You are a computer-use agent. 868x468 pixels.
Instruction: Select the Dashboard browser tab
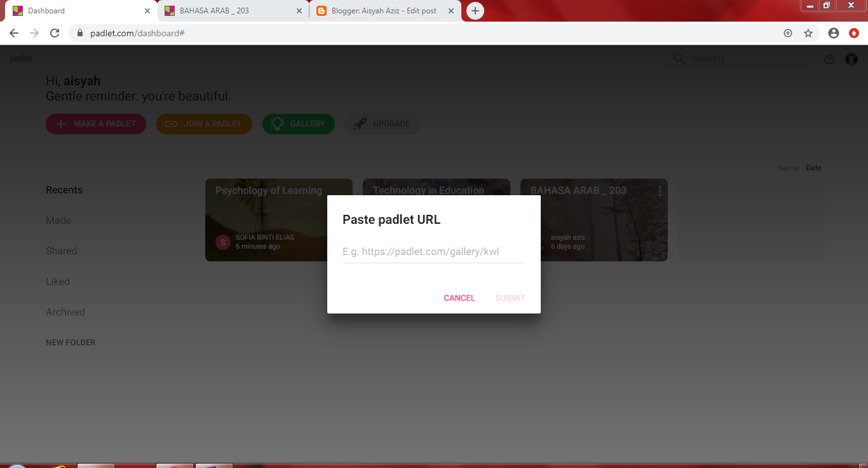click(81, 11)
